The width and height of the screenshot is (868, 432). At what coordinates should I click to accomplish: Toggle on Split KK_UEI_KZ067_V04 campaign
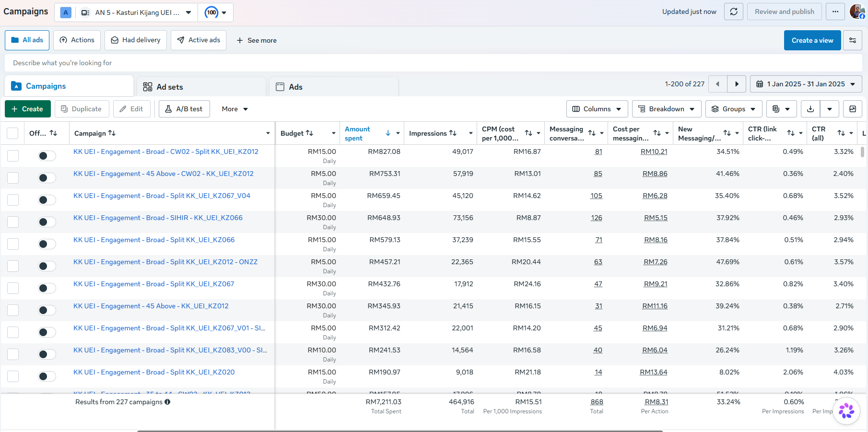pyautogui.click(x=47, y=200)
